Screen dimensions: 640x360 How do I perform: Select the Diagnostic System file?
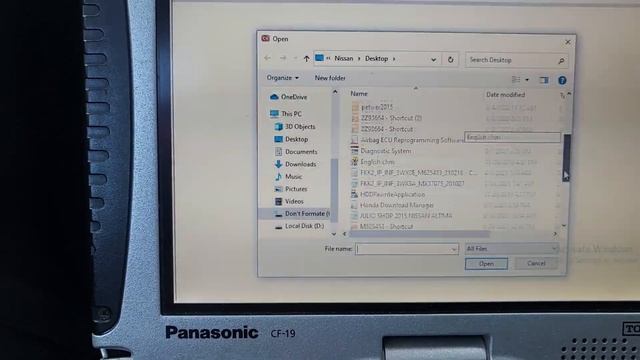[x=386, y=151]
